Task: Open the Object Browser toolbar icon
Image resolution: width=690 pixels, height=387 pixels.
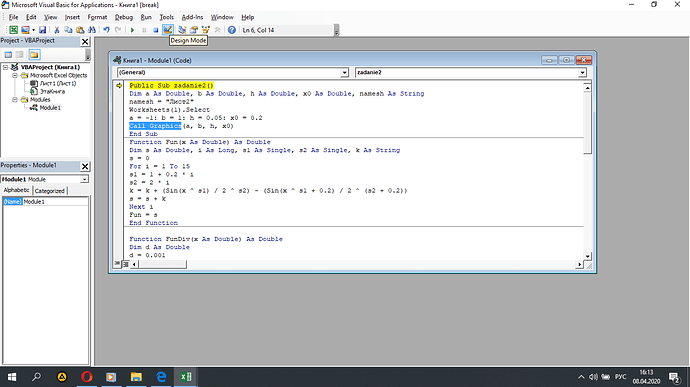Action: [206, 30]
